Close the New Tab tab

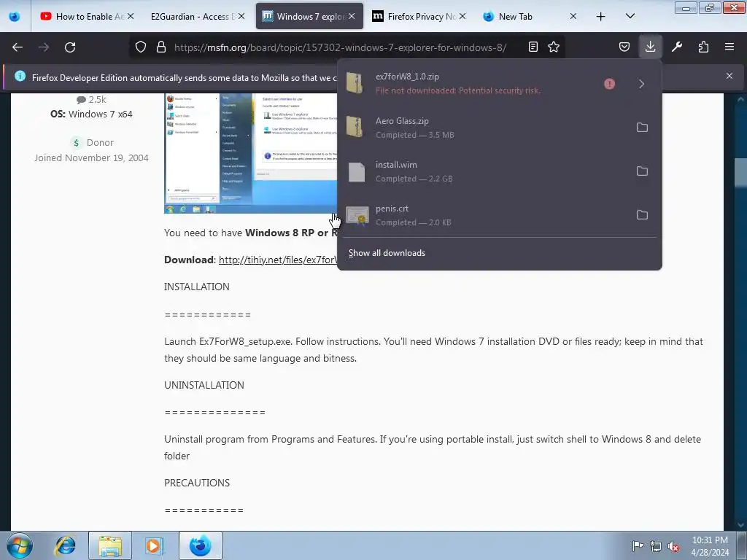click(573, 16)
